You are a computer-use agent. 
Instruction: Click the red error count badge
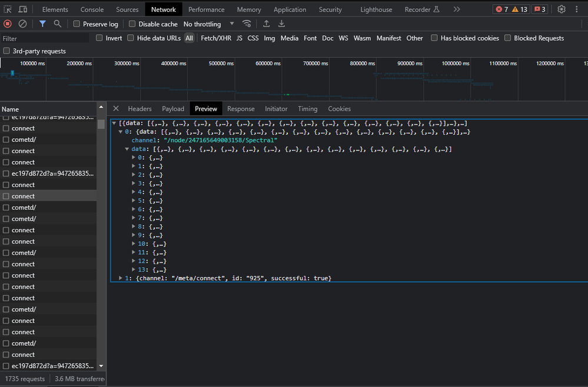501,9
